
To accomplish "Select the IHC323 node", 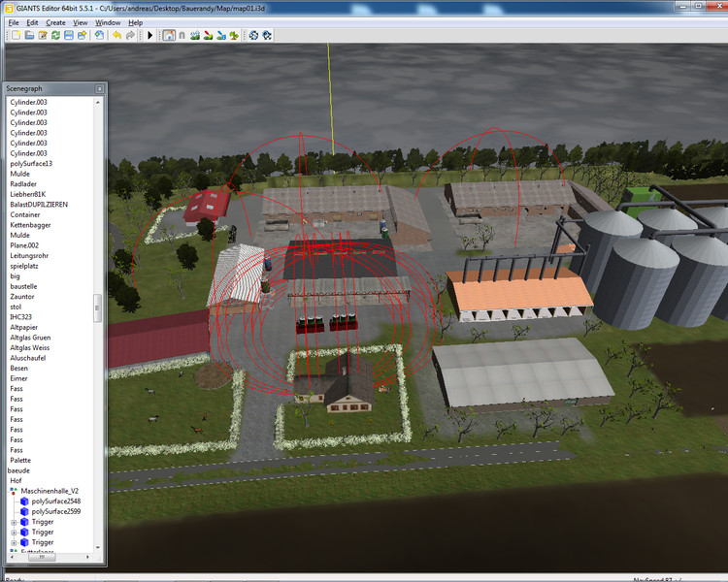I will click(x=21, y=317).
